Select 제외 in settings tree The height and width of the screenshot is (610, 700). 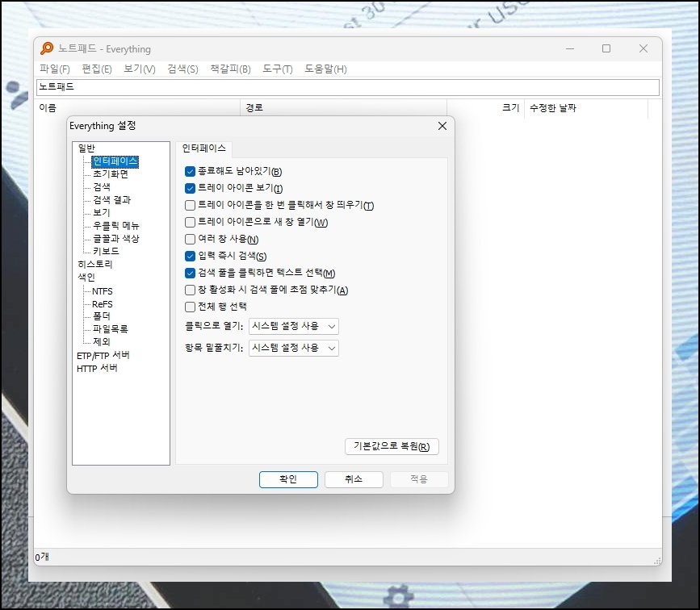[x=102, y=342]
